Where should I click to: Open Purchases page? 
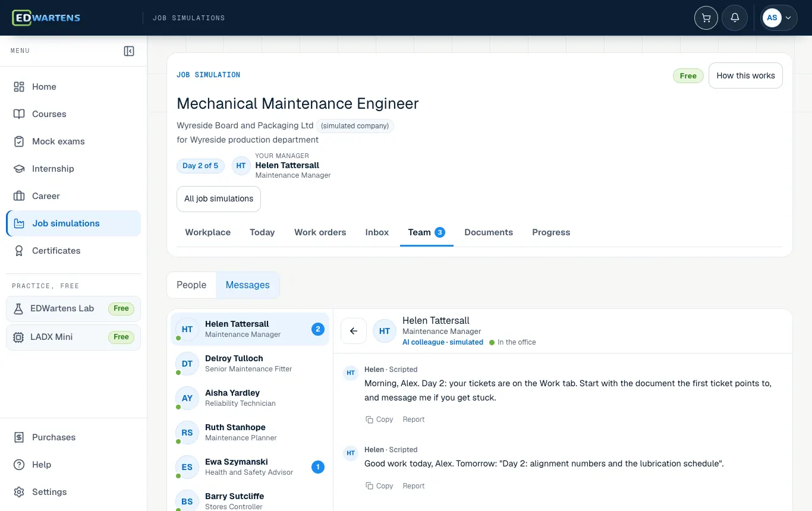(x=74, y=437)
